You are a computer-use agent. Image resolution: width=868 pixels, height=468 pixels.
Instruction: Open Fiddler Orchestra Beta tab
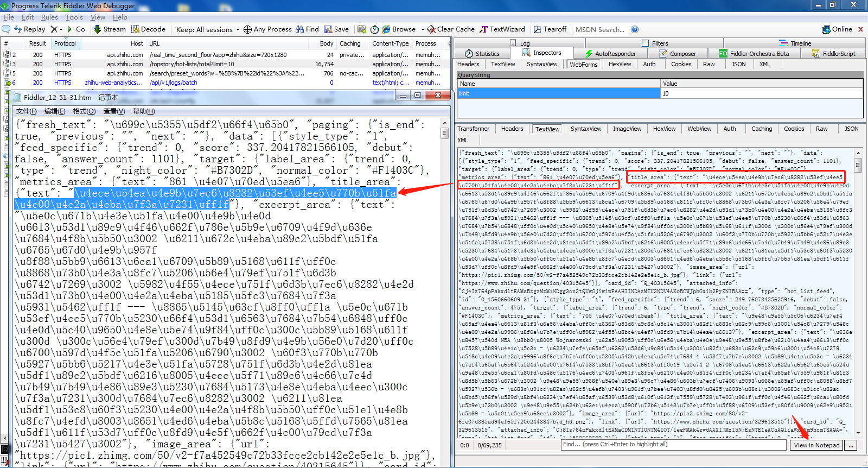click(x=754, y=54)
